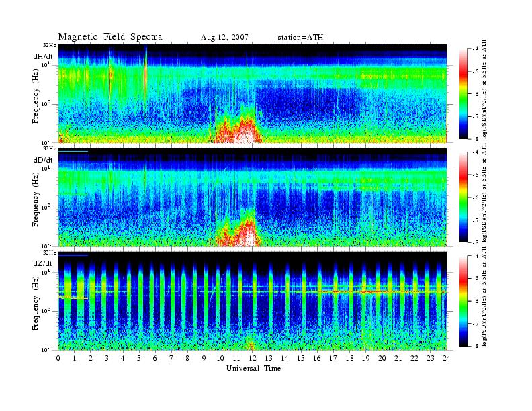The width and height of the screenshot is (532, 411).
Task: Click the hour 16 tick label on time axis
Action: [x=317, y=358]
